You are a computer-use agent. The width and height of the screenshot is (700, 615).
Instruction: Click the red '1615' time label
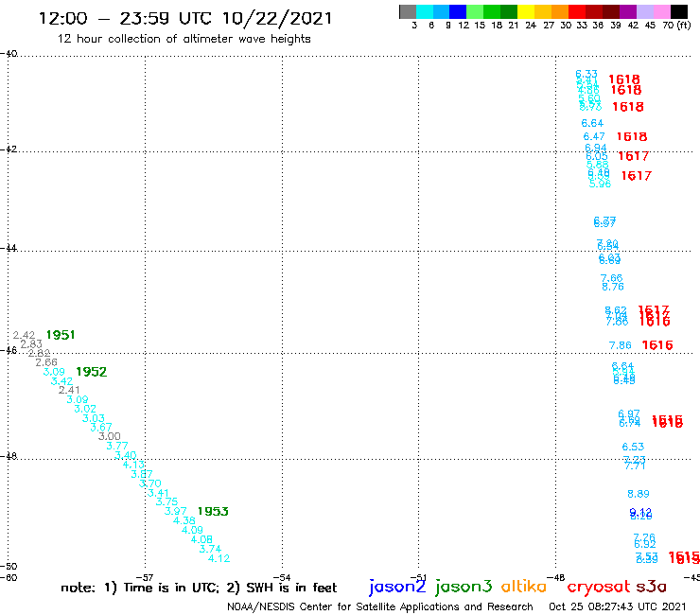pos(684,557)
